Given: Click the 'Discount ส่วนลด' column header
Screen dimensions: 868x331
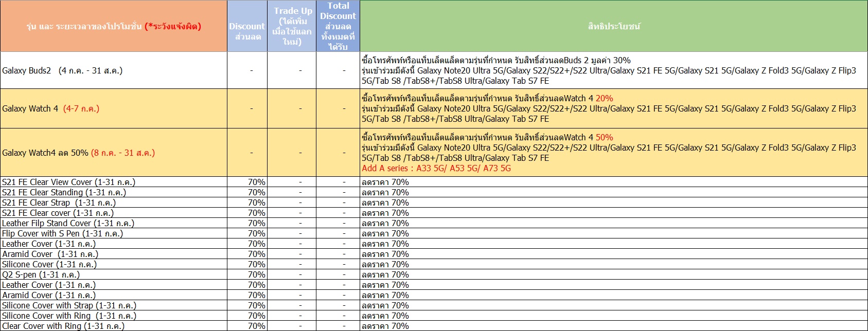Looking at the screenshot, I should coord(247,26).
